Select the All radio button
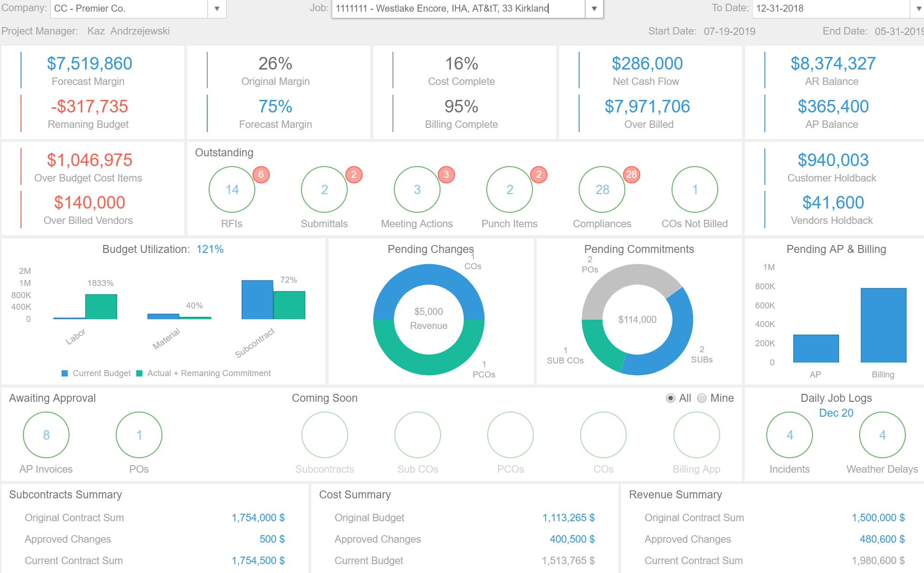The width and height of the screenshot is (924, 573). coord(671,398)
